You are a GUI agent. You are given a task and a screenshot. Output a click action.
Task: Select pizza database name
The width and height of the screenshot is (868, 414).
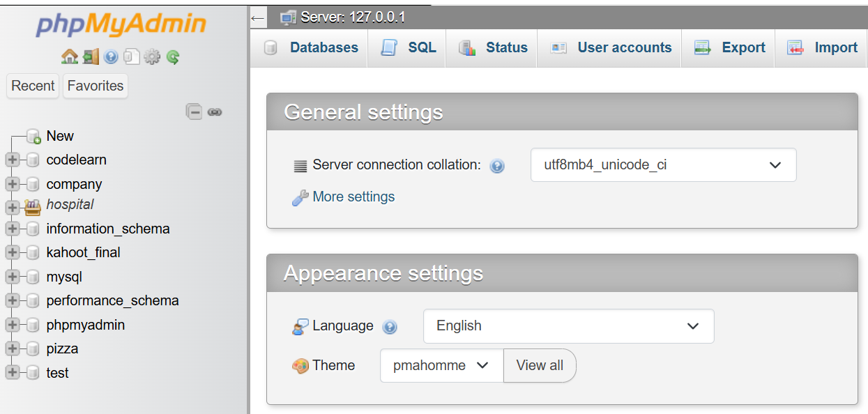click(x=62, y=349)
